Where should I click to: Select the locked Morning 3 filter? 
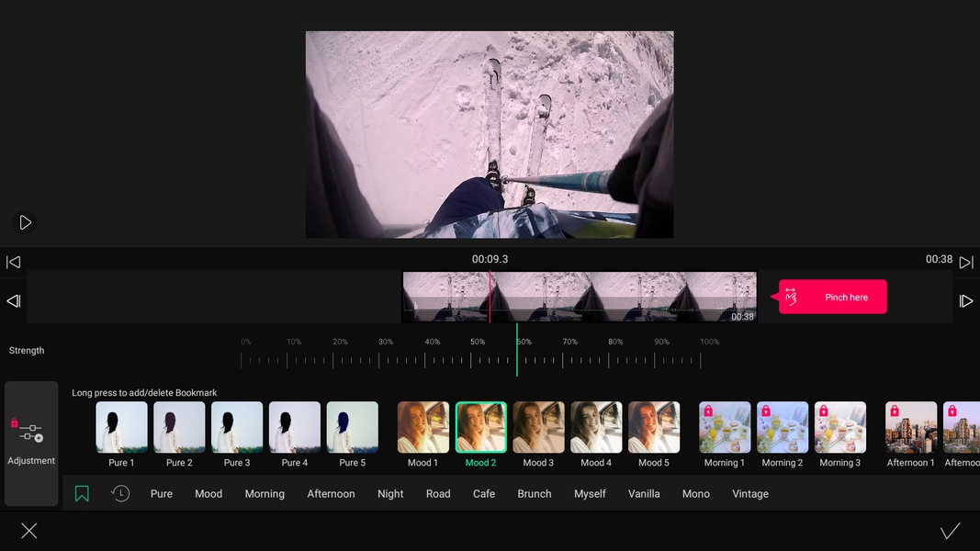click(x=840, y=434)
